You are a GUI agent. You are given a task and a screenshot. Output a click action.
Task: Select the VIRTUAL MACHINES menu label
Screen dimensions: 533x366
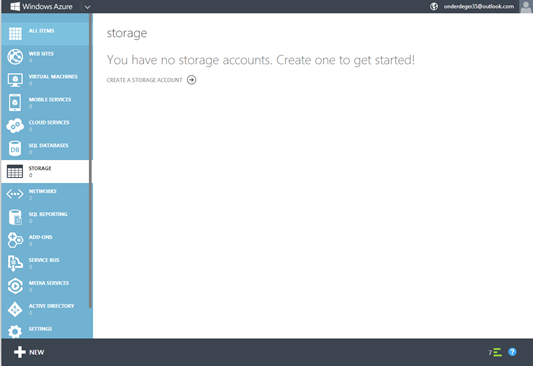point(53,76)
